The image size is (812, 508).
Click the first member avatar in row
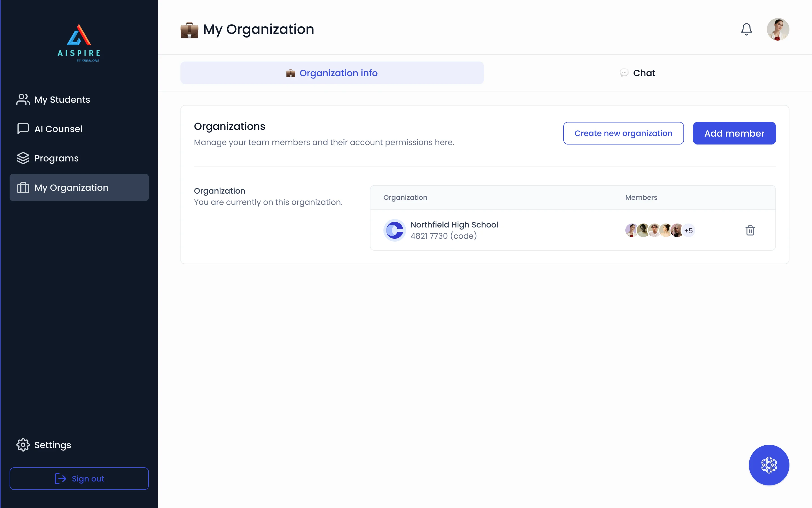click(631, 230)
